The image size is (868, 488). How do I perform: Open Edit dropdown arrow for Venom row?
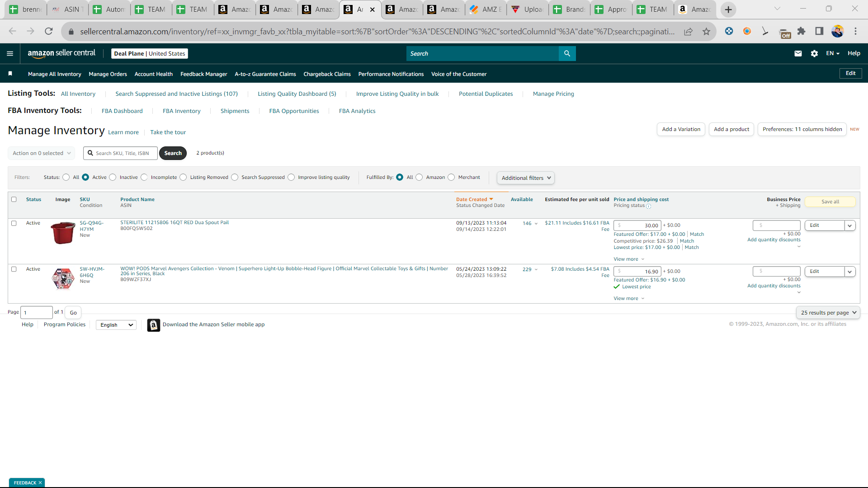[x=850, y=272]
